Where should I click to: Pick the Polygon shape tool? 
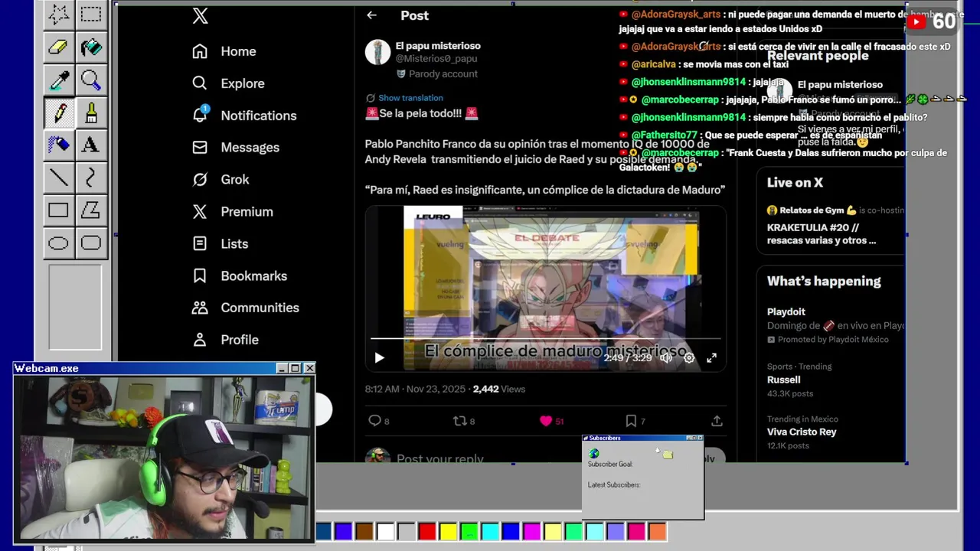(x=91, y=210)
